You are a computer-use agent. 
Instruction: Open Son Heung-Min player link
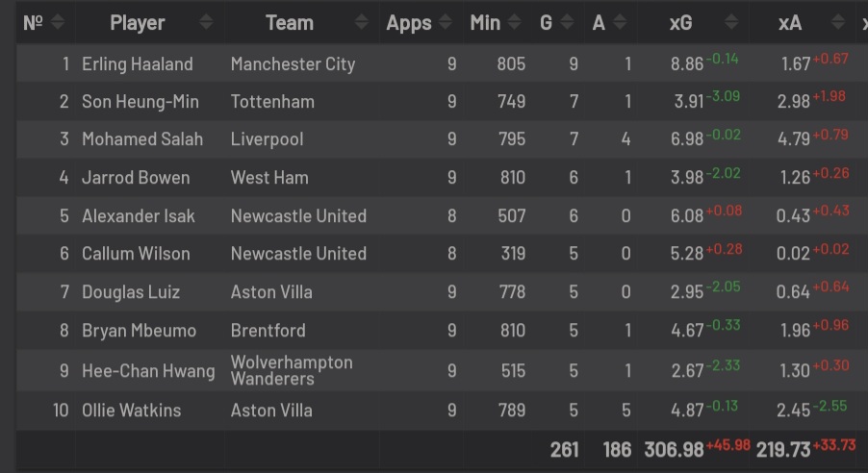(140, 102)
